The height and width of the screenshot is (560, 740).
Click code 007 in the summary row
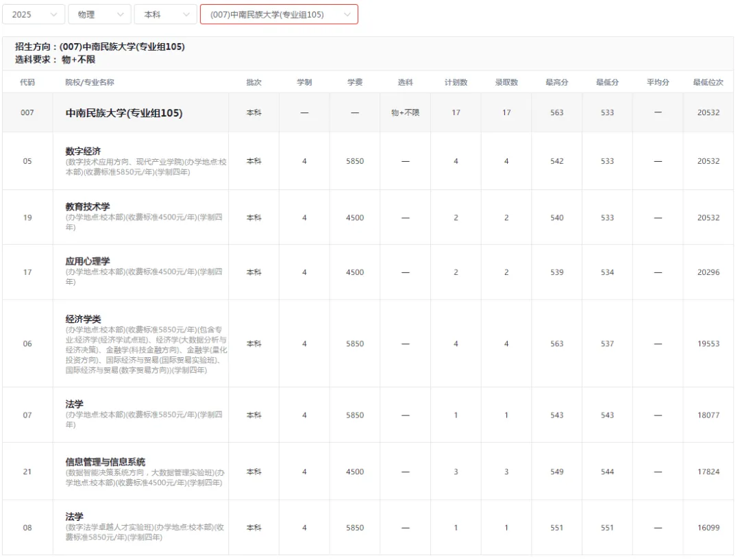coord(27,112)
